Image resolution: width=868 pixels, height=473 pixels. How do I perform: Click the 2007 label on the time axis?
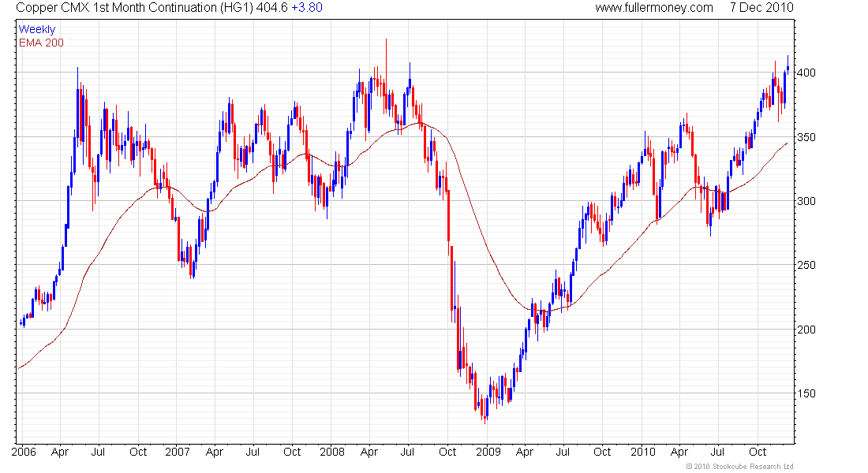(177, 453)
